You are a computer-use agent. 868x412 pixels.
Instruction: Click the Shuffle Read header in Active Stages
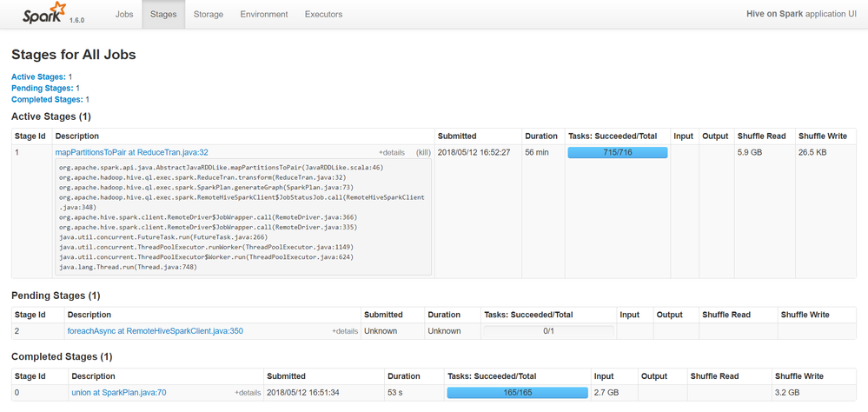761,136
